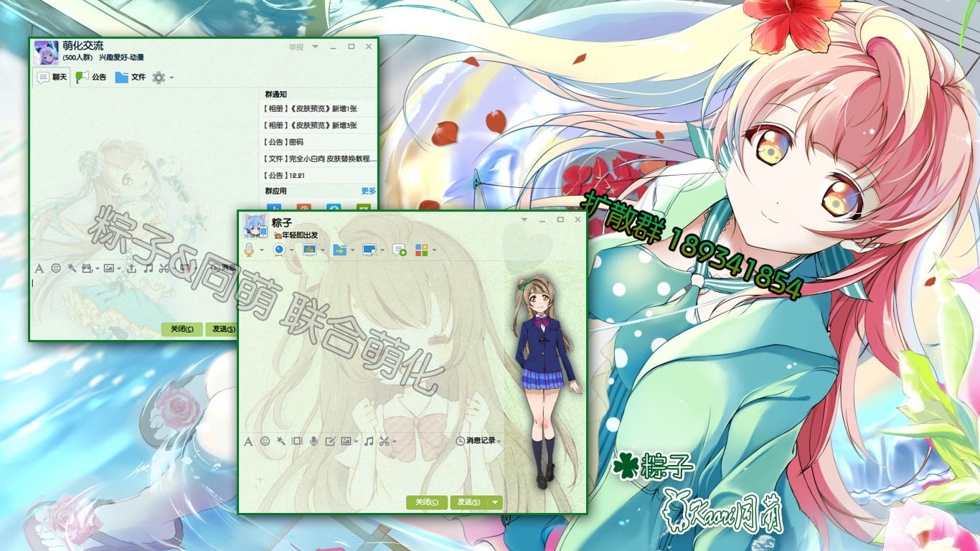Open remote desktop icon in 粽子 chat
Screen dimensions: 980x551
(x=370, y=250)
